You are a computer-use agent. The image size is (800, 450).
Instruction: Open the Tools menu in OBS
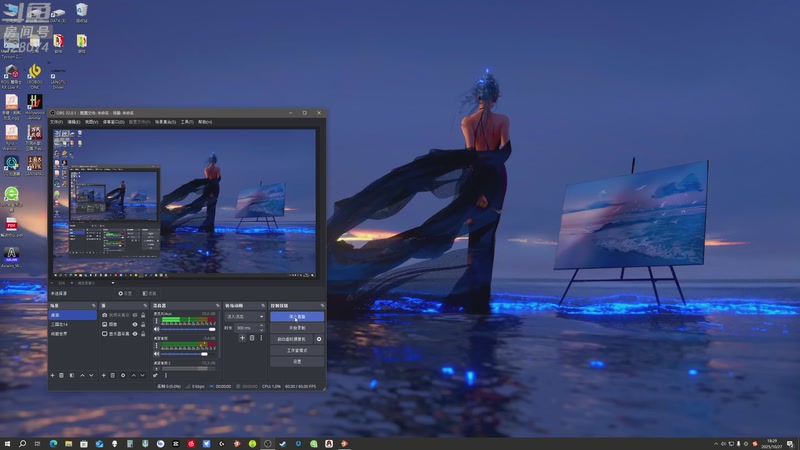187,122
